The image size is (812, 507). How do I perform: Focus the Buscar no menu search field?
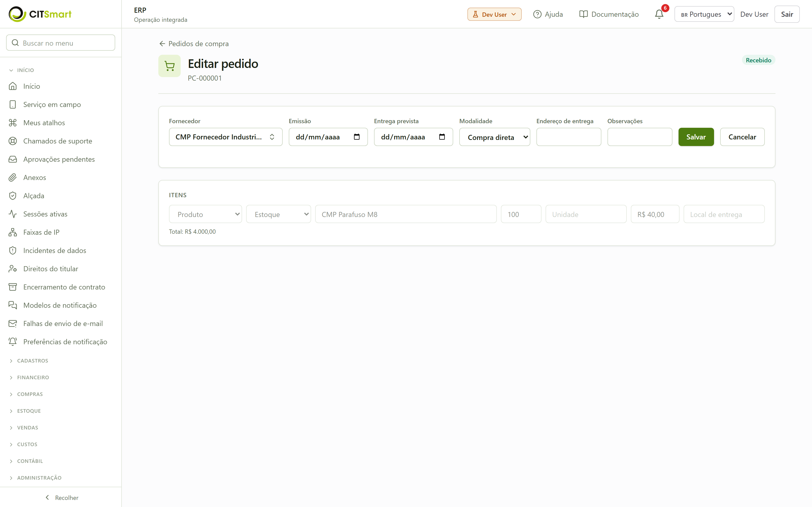tap(61, 43)
